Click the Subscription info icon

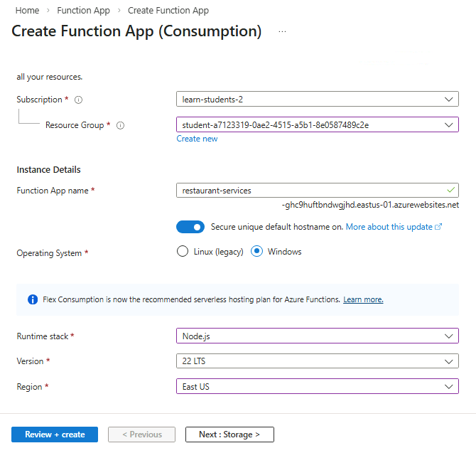78,100
